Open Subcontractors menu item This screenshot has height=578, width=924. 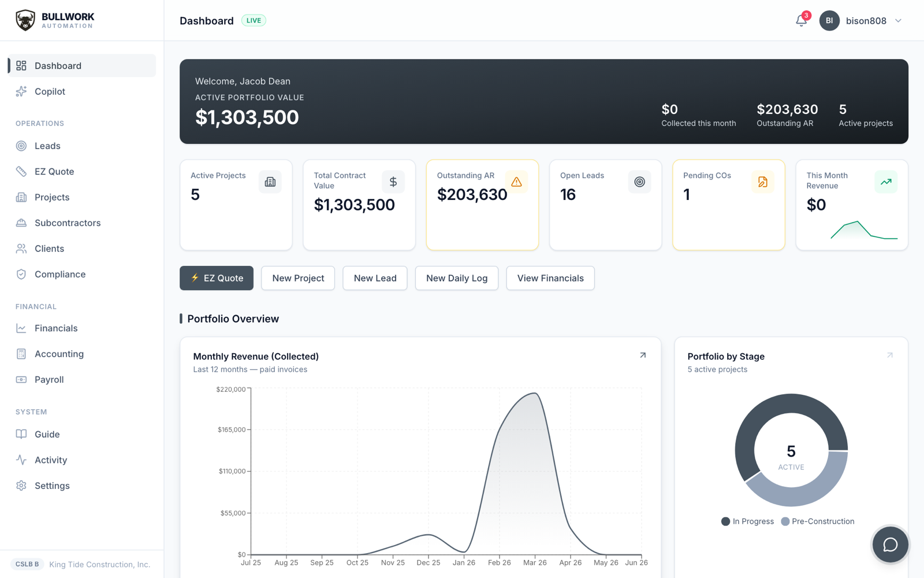[x=82, y=223]
